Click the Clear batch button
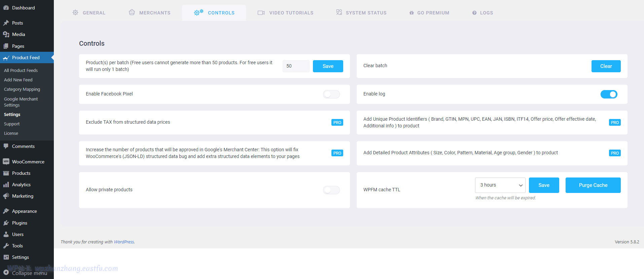This screenshot has height=279, width=644. [606, 66]
